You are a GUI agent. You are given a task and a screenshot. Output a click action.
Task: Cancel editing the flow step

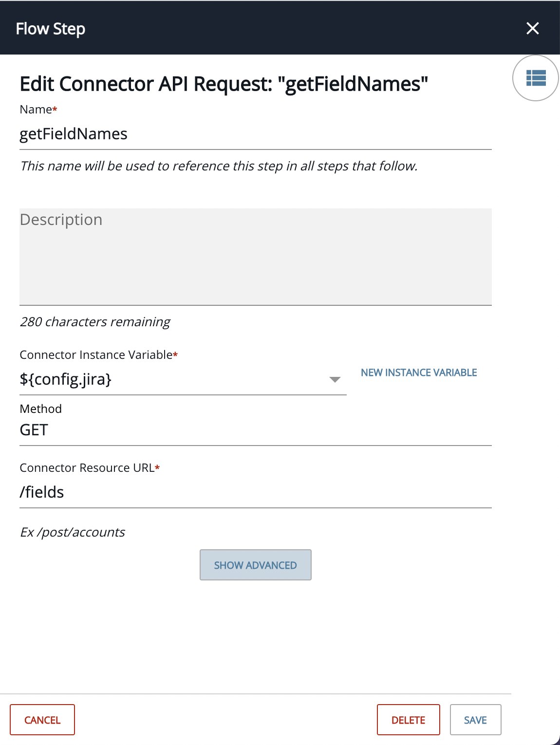coord(42,720)
